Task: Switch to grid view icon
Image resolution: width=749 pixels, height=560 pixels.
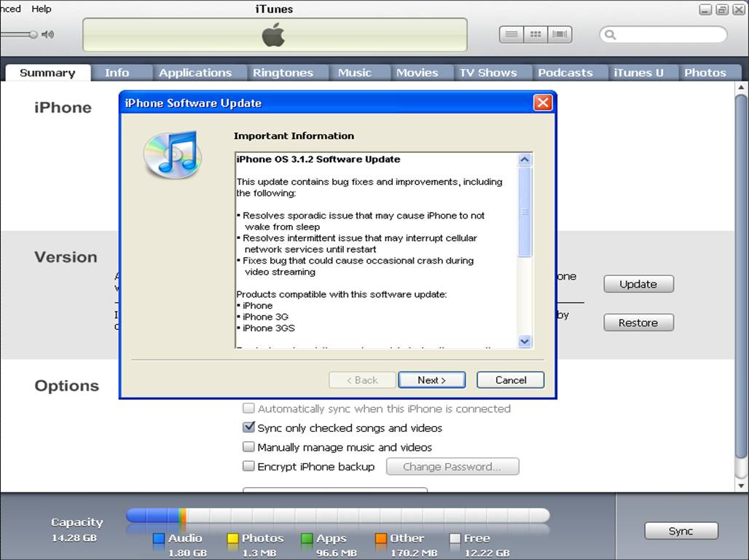Action: tap(536, 34)
